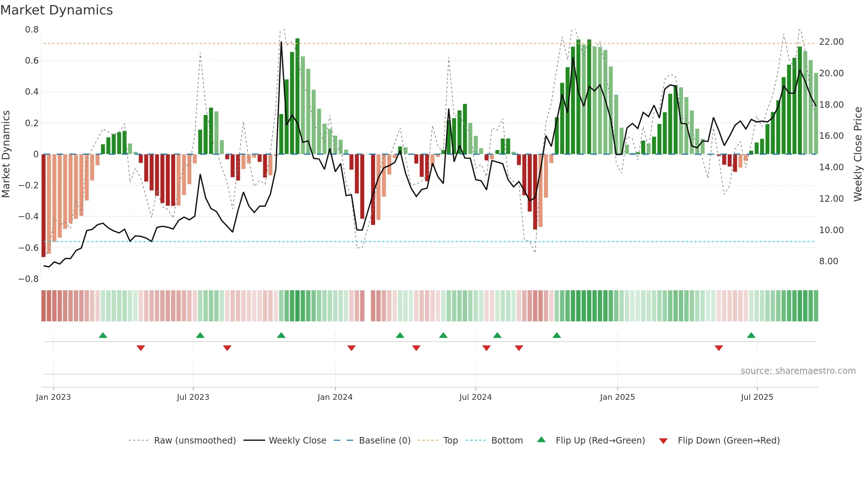
Task: Click the 'Jul 2024' x-axis label
Action: pos(476,397)
